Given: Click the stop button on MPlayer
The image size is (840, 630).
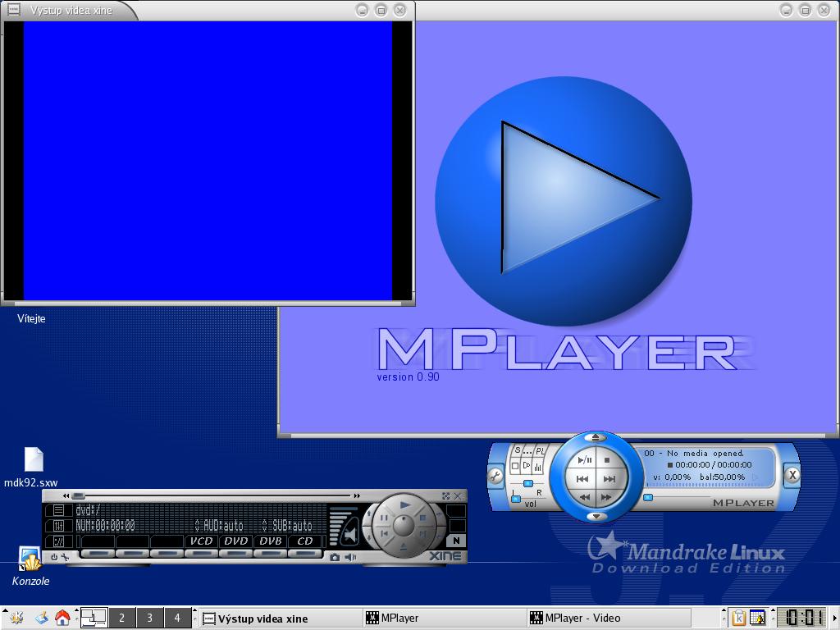Looking at the screenshot, I should click(607, 460).
